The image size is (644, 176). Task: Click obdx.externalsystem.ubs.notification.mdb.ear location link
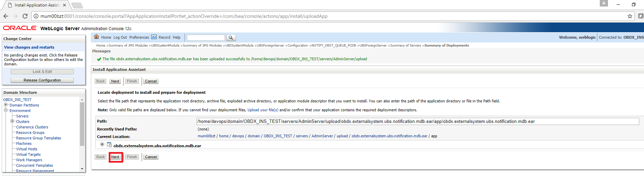390,136
